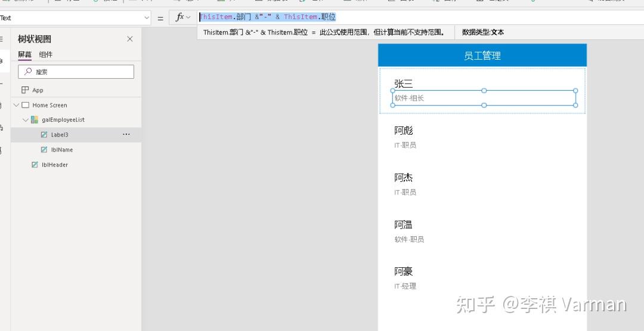This screenshot has height=331, width=644.
Task: Select the 阿豪 gallery item
Action: click(403, 271)
